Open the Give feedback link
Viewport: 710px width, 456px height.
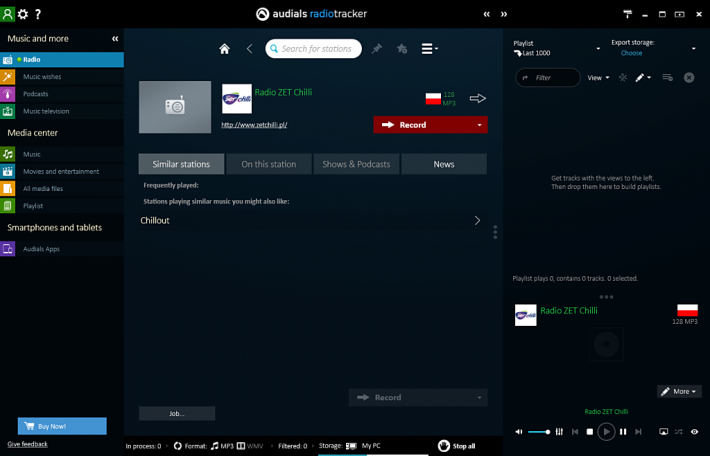(28, 444)
